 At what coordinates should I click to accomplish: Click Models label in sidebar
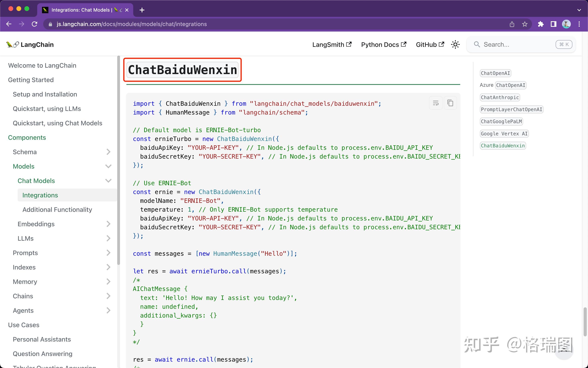24,166
